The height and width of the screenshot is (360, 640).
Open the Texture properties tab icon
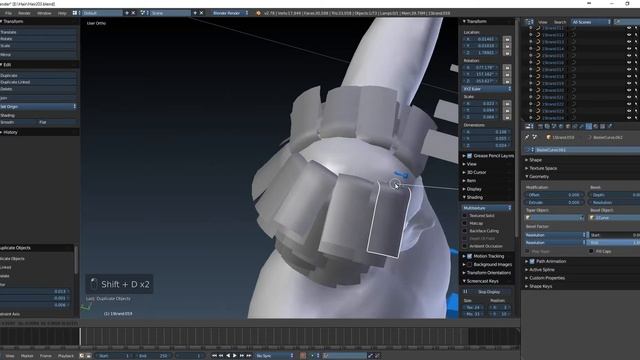(602, 127)
